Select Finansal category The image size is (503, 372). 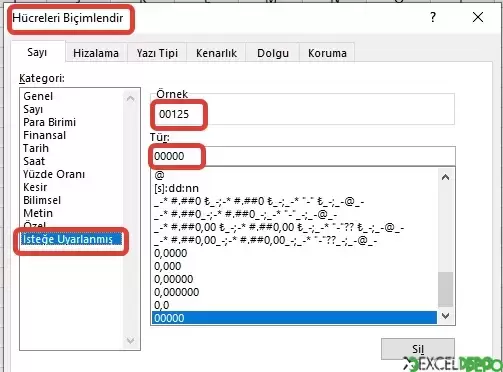tap(44, 135)
